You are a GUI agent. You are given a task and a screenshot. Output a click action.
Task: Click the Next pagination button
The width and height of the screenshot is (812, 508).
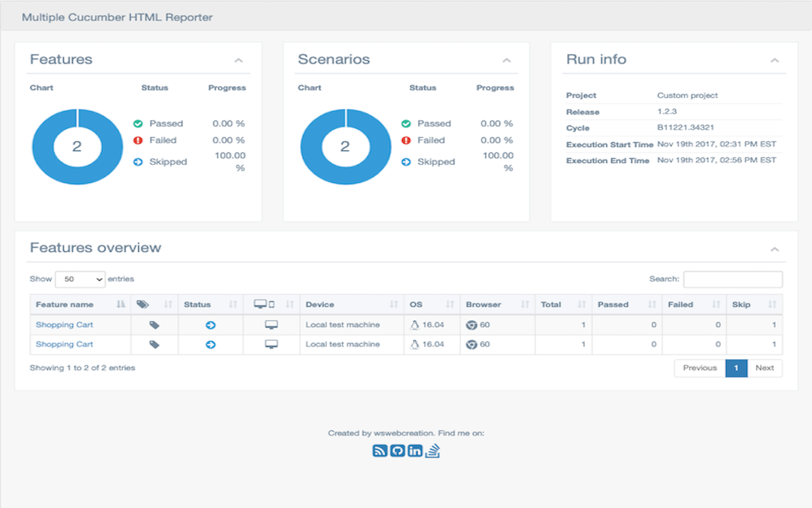pos(764,368)
